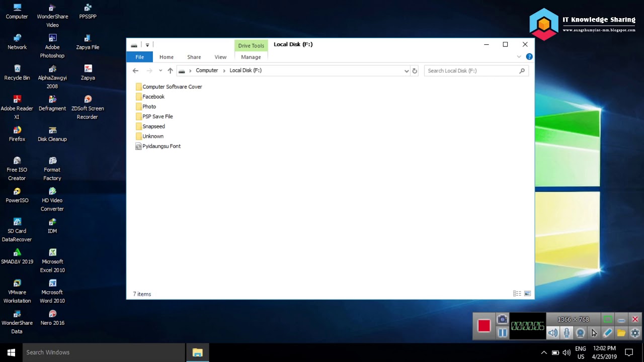The width and height of the screenshot is (644, 362).
Task: Click the green record-region rectangle icon
Action: 608,319
